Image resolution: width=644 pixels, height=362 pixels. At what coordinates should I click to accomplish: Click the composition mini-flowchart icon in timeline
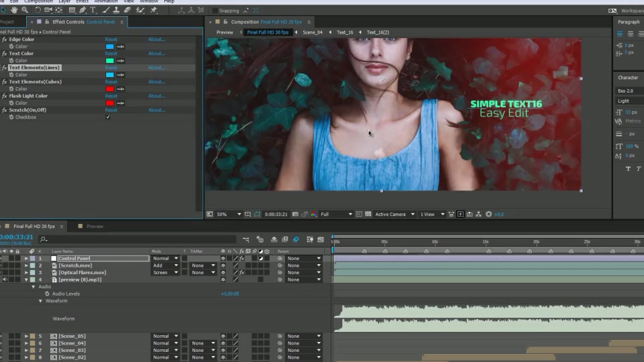point(246,239)
